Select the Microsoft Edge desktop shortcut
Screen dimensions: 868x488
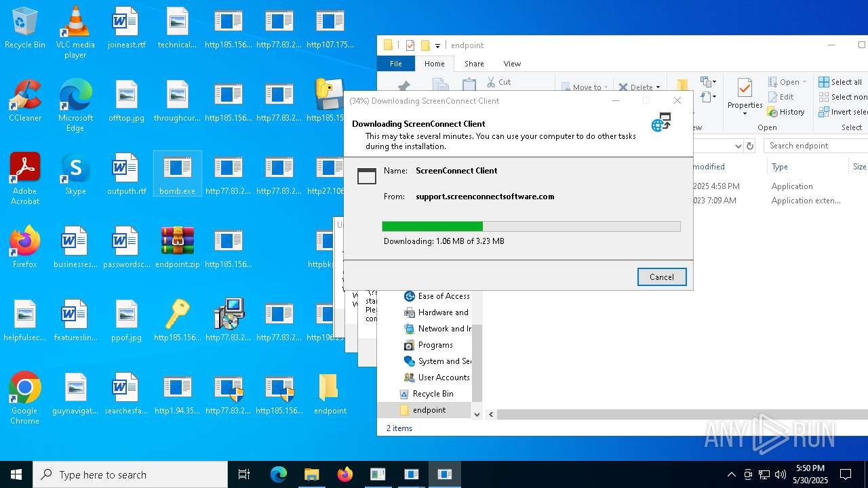click(75, 106)
